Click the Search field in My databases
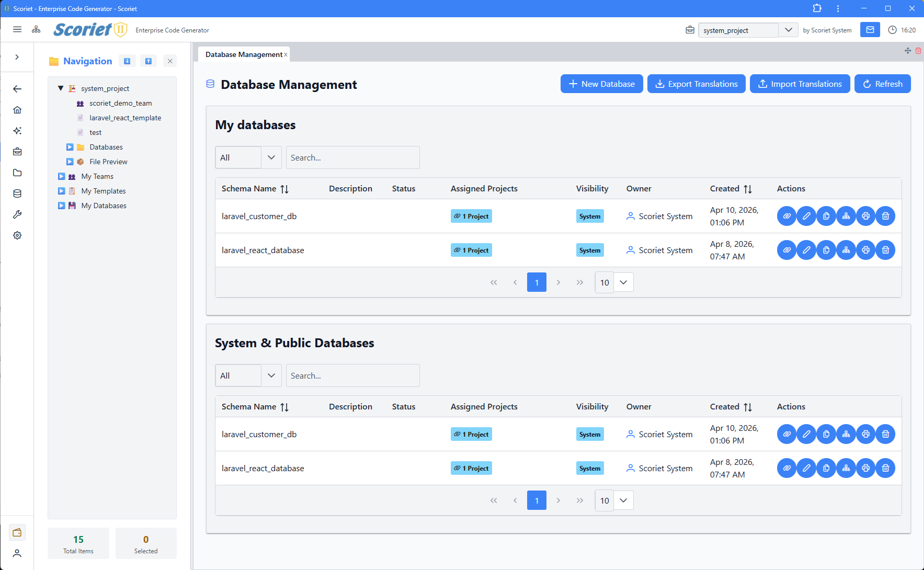The height and width of the screenshot is (570, 924). (x=352, y=157)
